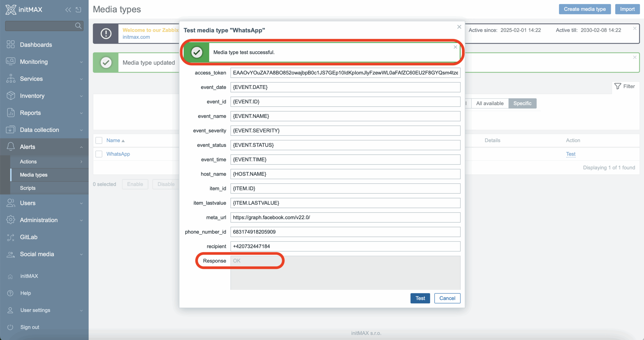Click the phone_number_id input field
644x340 pixels.
pos(345,232)
